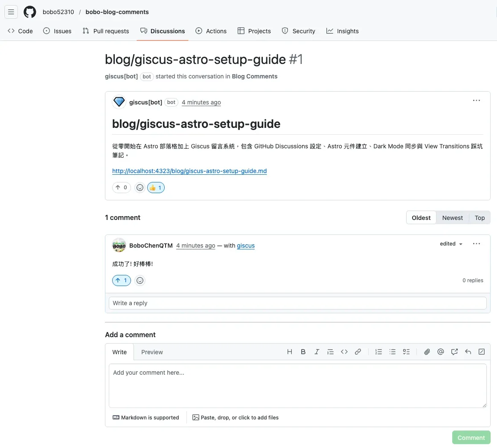497x448 pixels.
Task: Click BoboChenQTM comment's 4 minutes ago timestamp
Action: tap(195, 246)
